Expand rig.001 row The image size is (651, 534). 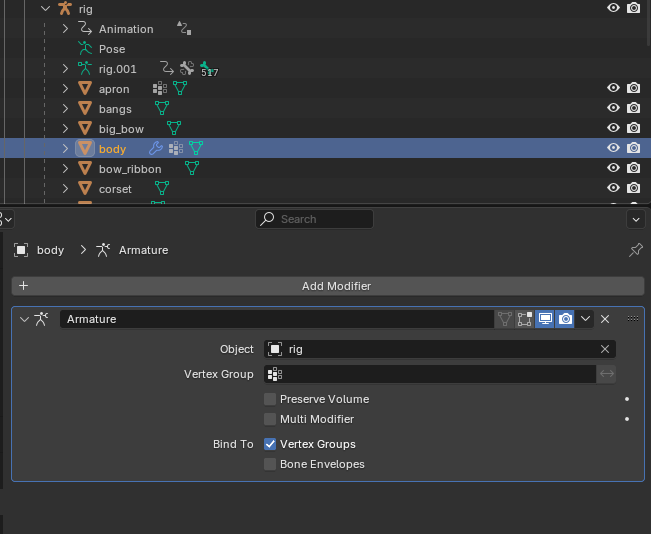pos(65,69)
